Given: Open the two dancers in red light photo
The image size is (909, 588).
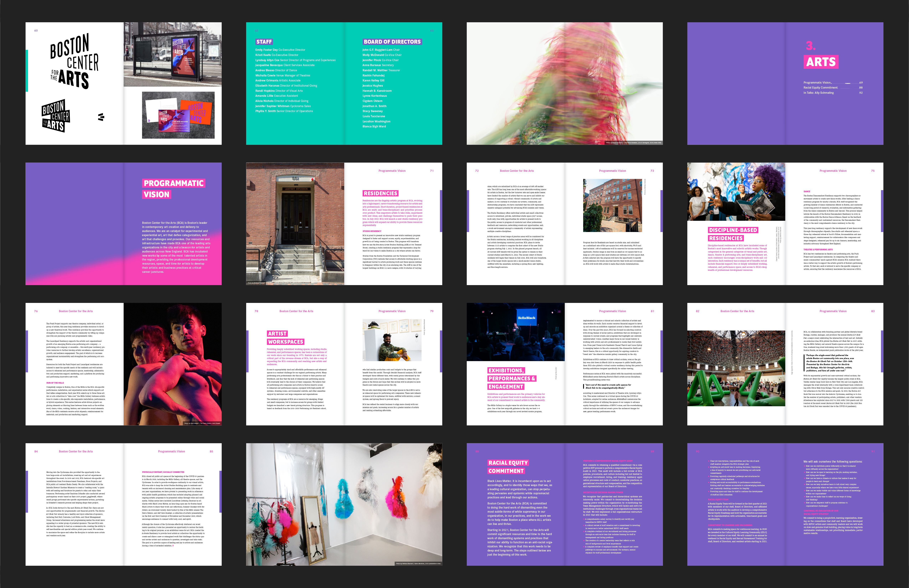Looking at the screenshot, I should coord(172,364).
